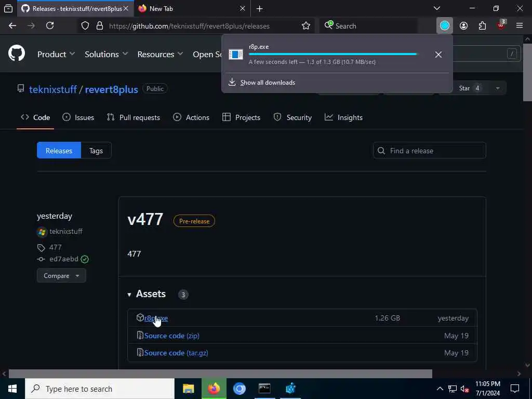532x399 pixels.
Task: Remove r8p.exe download with the X
Action: coord(438,54)
